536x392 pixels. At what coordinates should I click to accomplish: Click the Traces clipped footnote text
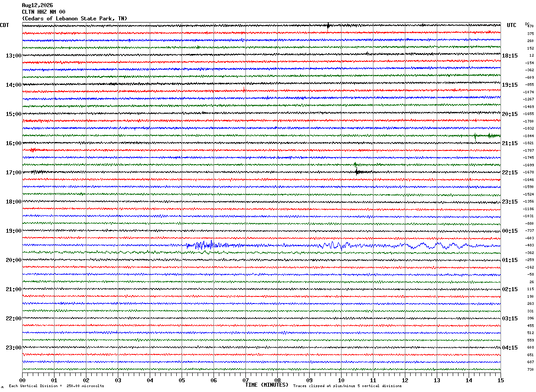pos(347,386)
